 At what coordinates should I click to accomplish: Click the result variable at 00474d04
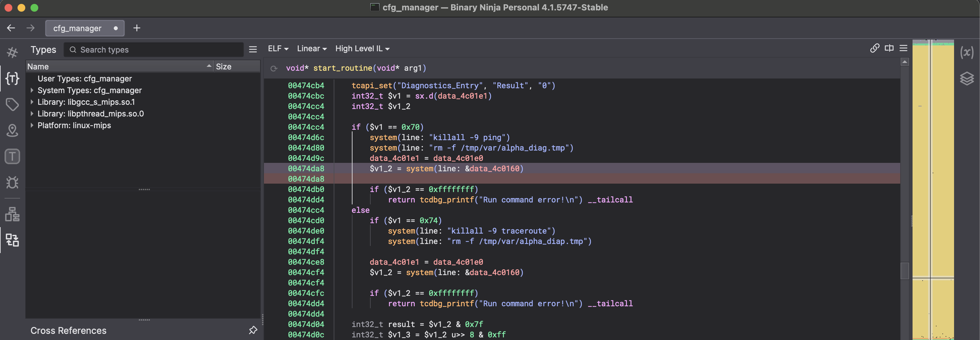401,324
